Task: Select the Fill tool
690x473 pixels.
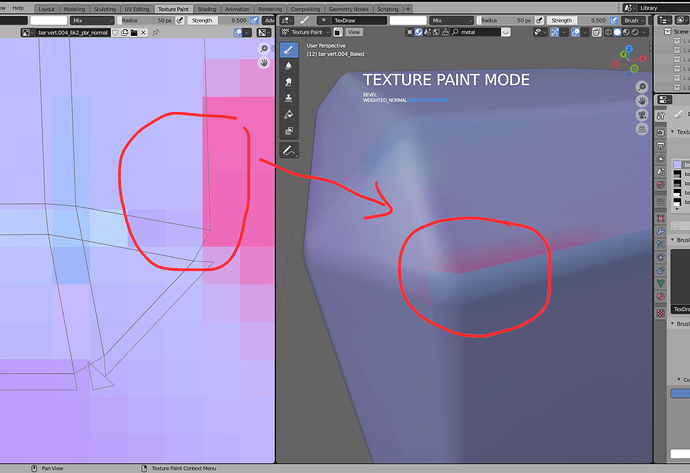Action: pyautogui.click(x=289, y=114)
